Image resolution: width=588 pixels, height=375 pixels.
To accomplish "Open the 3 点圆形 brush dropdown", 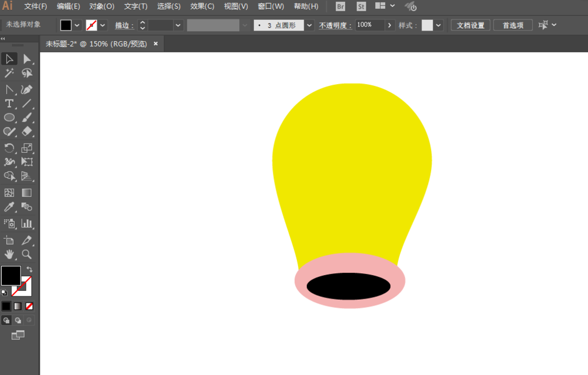I will point(309,25).
